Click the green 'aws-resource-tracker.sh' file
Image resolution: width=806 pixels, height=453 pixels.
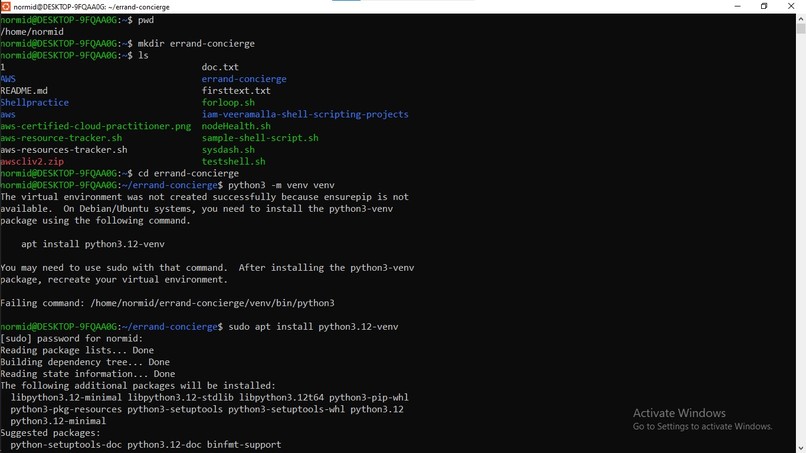(x=61, y=138)
